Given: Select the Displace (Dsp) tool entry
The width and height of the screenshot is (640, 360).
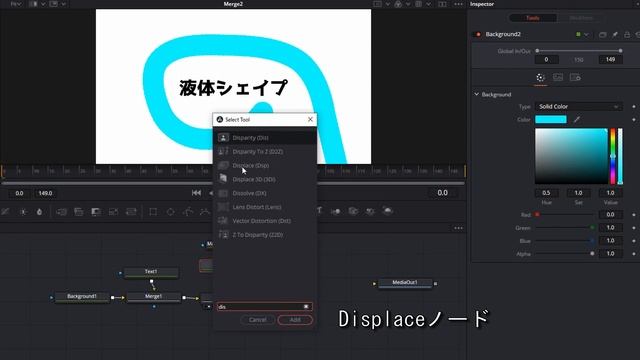Looking at the screenshot, I should (264, 165).
